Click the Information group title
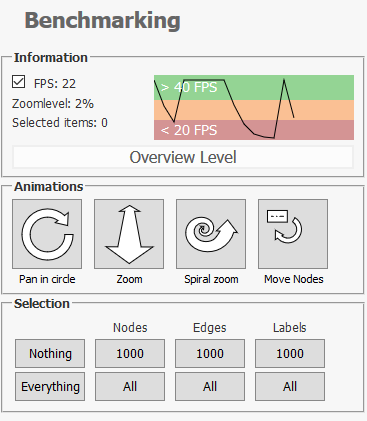The height and width of the screenshot is (421, 367). (51, 57)
